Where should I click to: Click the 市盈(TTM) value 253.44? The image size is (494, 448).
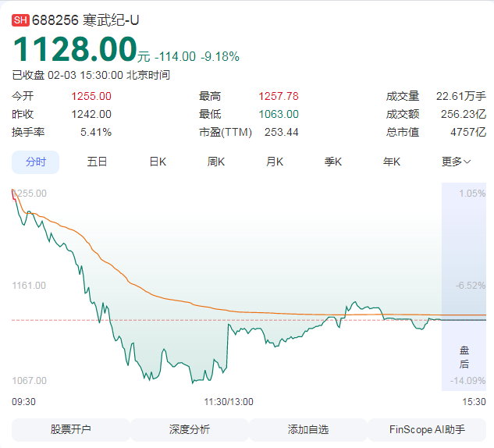tap(281, 133)
